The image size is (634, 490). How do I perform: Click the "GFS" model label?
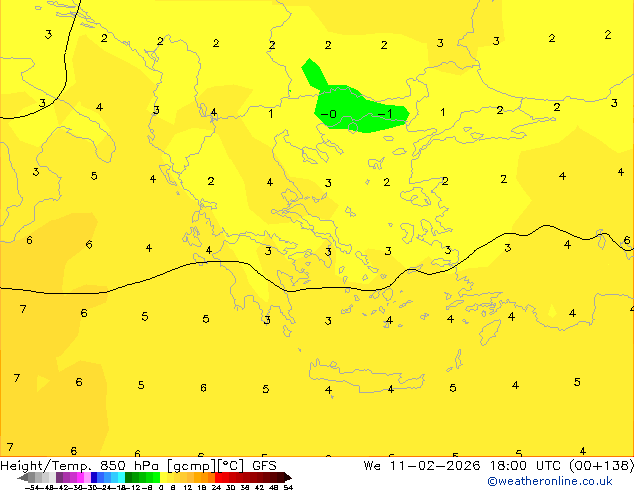pos(264,466)
